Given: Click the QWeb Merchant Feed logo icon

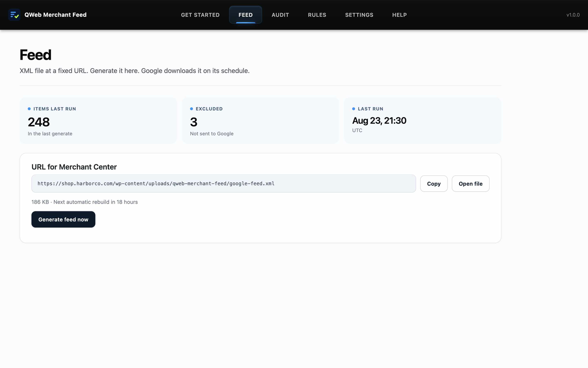Looking at the screenshot, I should (x=14, y=15).
